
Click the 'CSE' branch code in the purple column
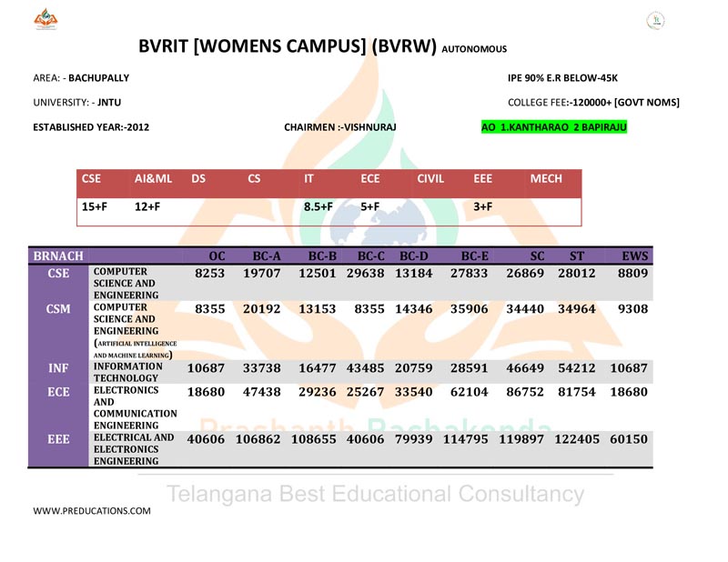click(58, 274)
